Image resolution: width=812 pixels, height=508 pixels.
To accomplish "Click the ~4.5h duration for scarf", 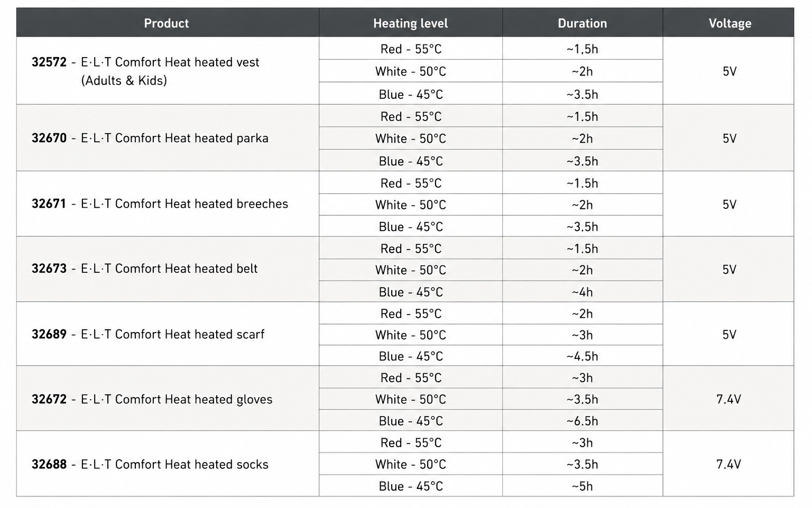I will (x=582, y=356).
